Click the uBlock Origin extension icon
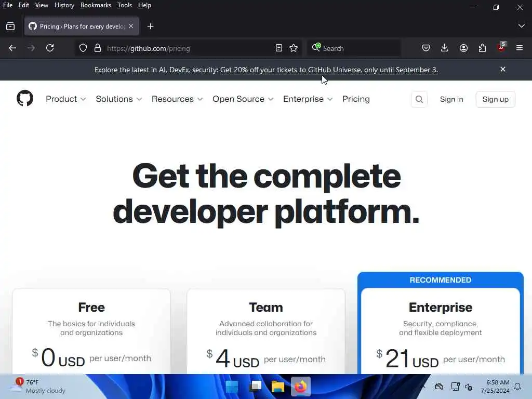 point(501,47)
